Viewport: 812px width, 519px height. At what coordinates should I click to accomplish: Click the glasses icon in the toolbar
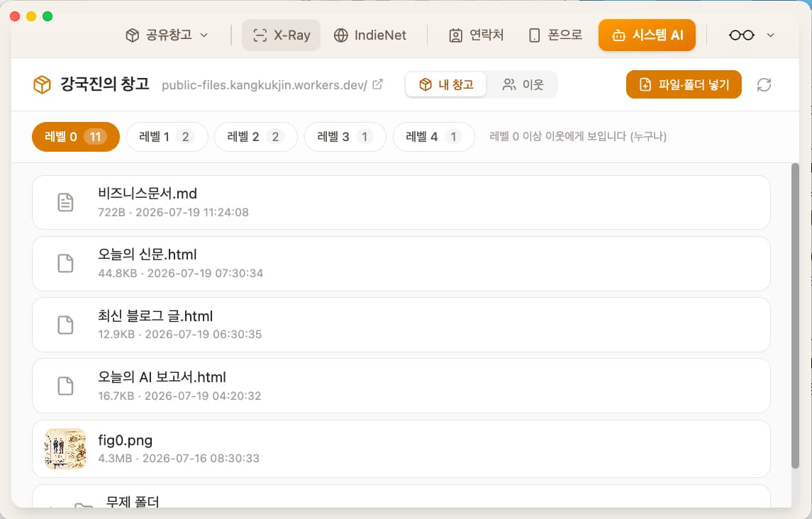tap(741, 35)
